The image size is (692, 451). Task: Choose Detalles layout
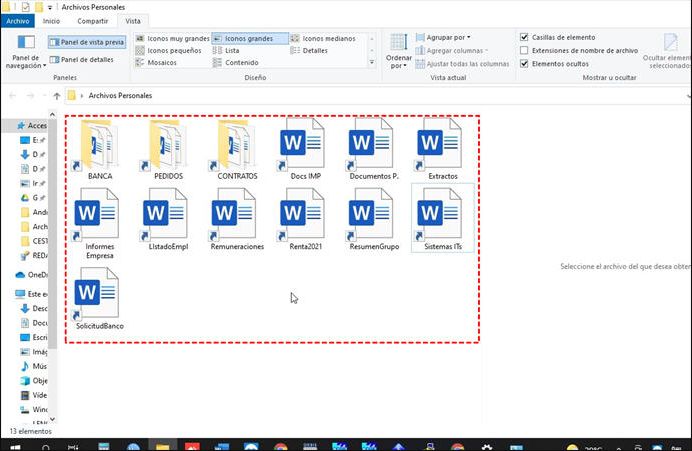tap(309, 50)
